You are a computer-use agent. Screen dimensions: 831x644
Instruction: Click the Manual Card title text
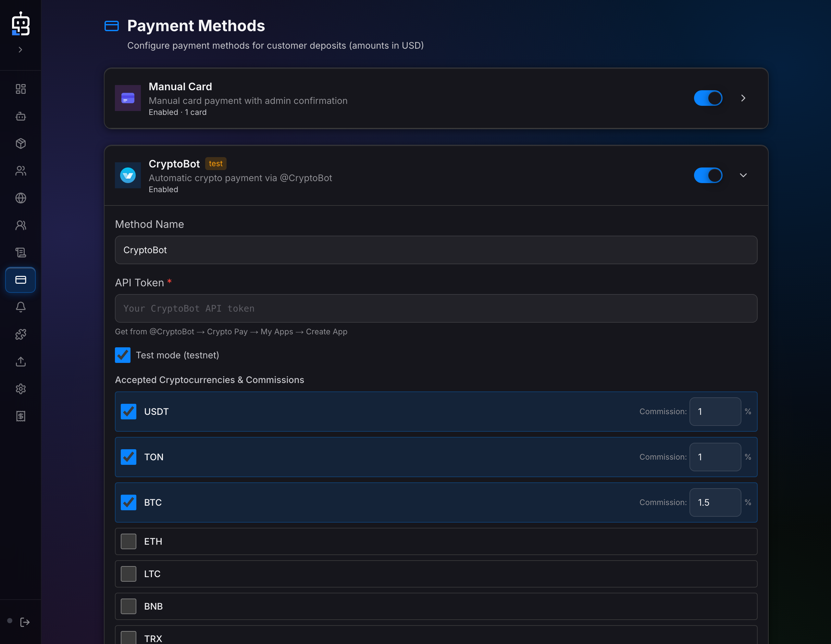[x=180, y=87]
